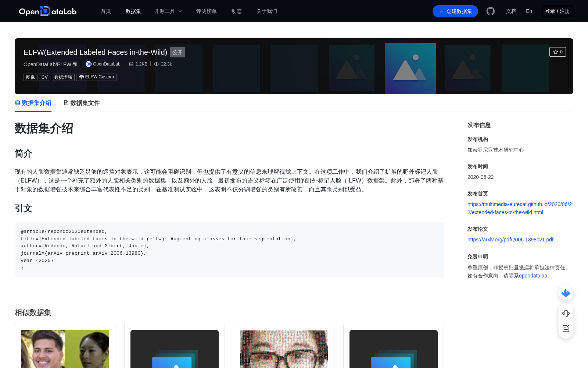Open customer support headset icon
588x368 pixels.
pos(566,314)
